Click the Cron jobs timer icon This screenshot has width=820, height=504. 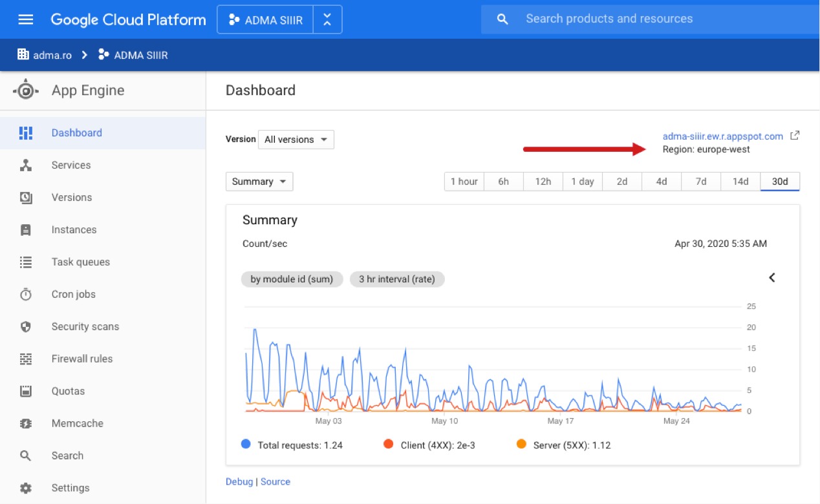pyautogui.click(x=26, y=295)
